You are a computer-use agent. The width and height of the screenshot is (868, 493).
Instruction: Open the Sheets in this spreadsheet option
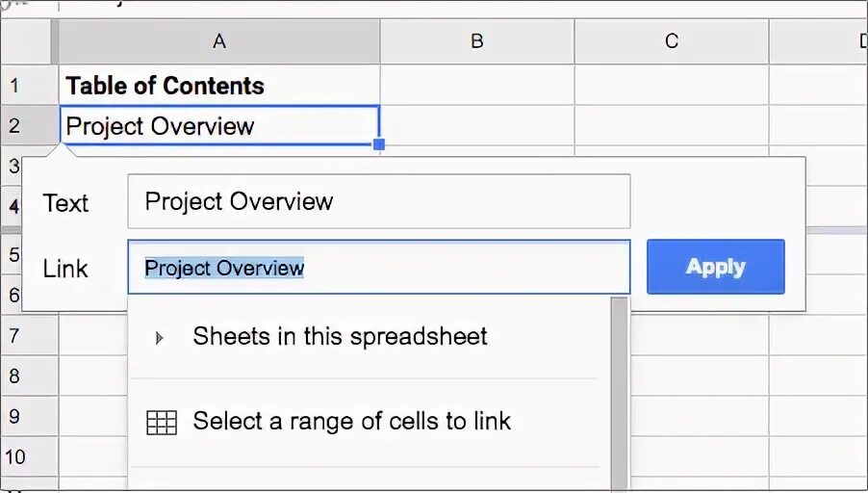tap(340, 337)
